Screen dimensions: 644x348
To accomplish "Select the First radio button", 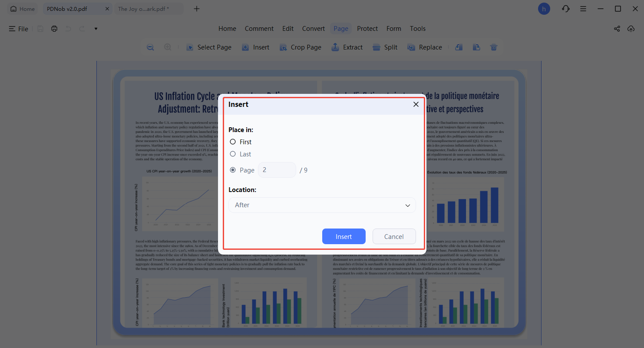I will click(233, 142).
